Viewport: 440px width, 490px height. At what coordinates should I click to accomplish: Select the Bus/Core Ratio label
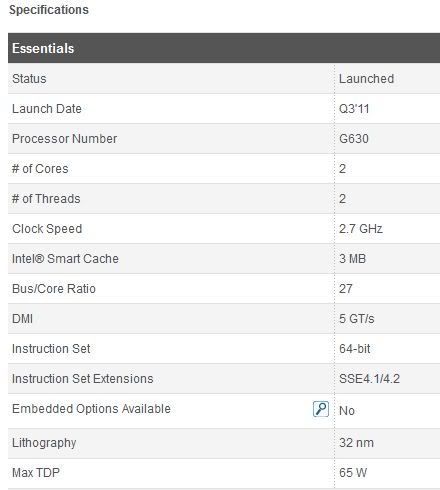click(x=54, y=289)
